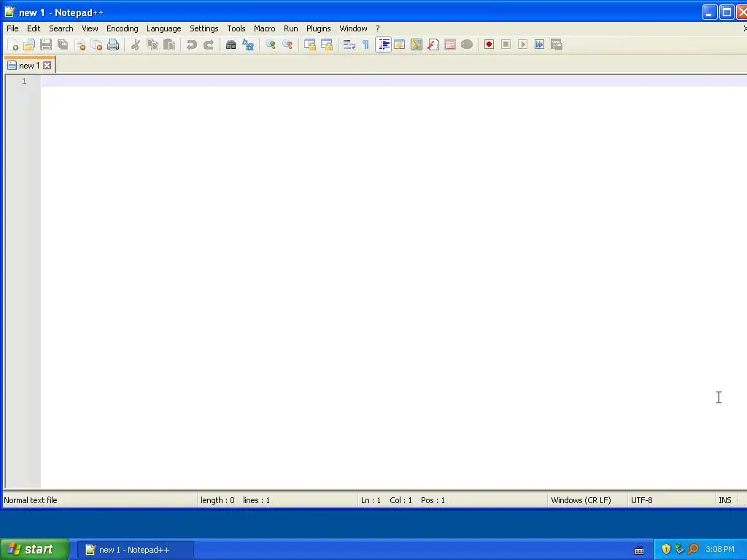
Task: Open the ? help menu
Action: [x=377, y=28]
